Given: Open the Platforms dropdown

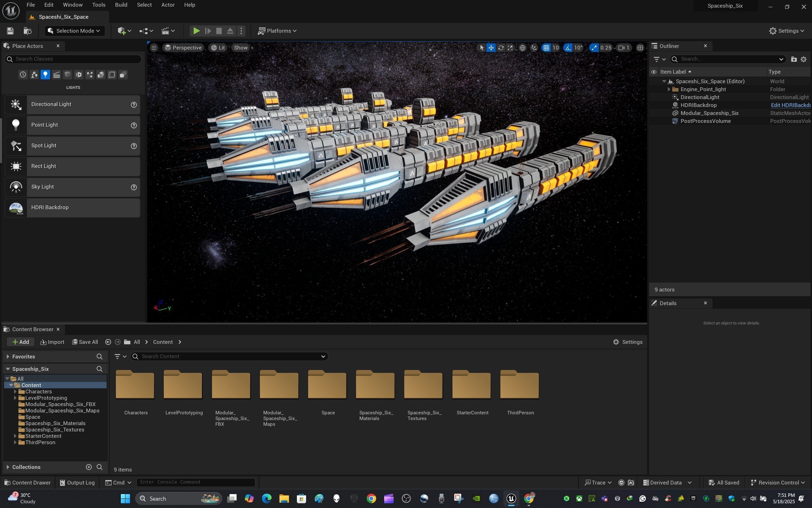Looking at the screenshot, I should [277, 31].
